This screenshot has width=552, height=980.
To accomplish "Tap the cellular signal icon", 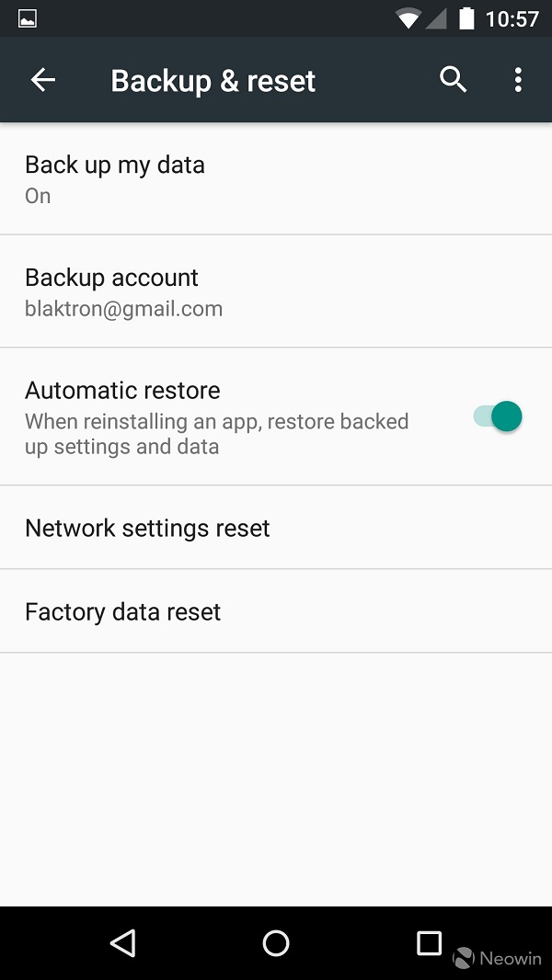I will 436,19.
